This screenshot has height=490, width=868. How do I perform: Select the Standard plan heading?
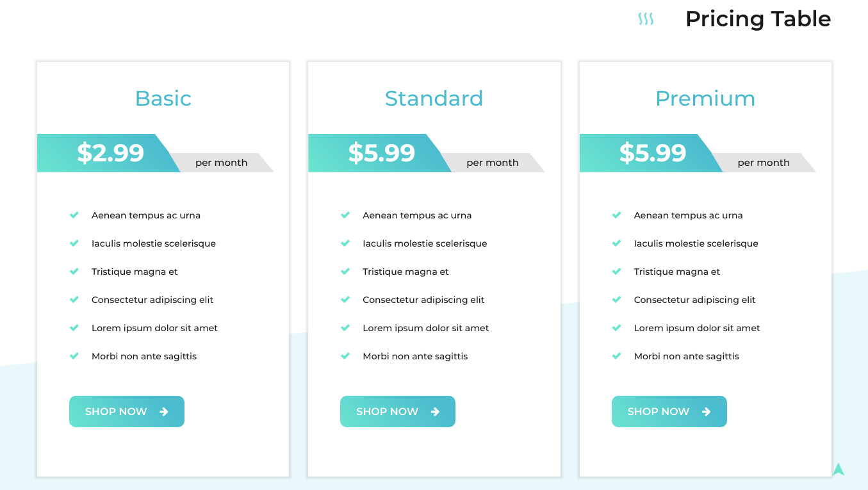434,98
